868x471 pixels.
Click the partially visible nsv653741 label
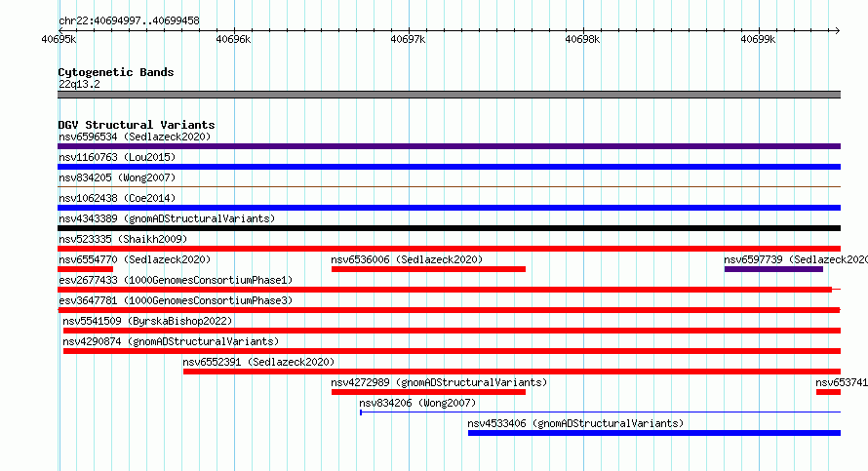842,382
